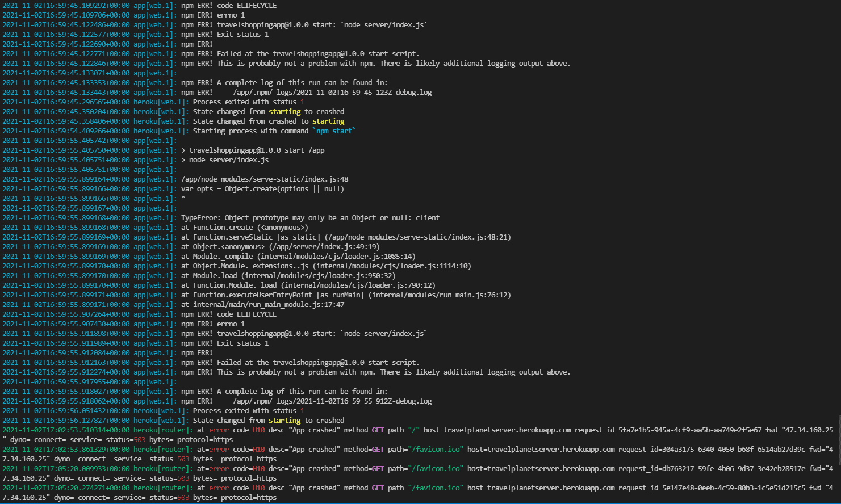The height and width of the screenshot is (504, 841).
Task: Click 'Exit status 1' line at 16:59:45.122577
Action: pyautogui.click(x=136, y=35)
